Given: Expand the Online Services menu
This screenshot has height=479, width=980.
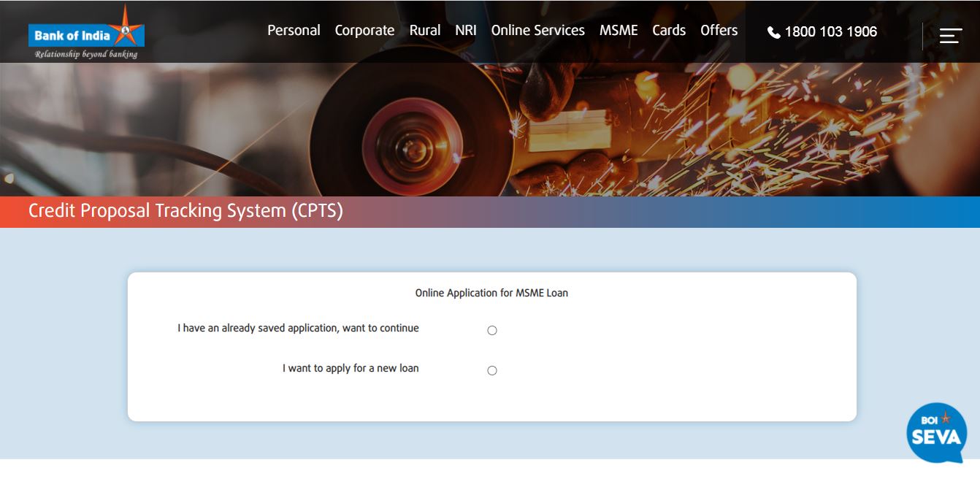Looking at the screenshot, I should pyautogui.click(x=537, y=31).
